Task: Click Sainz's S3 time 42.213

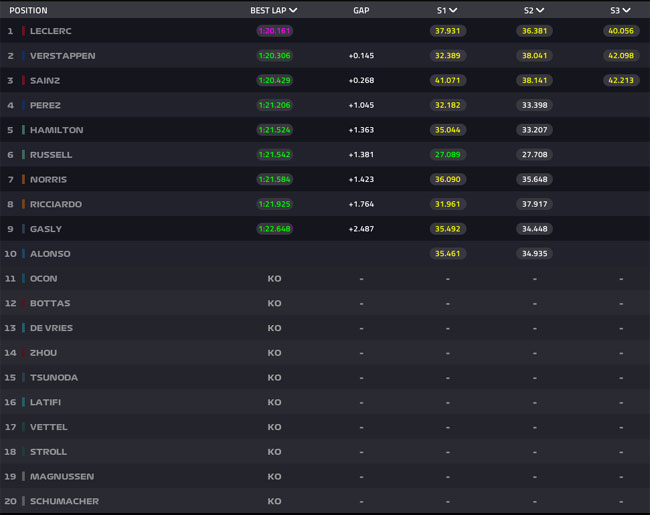Action: pyautogui.click(x=621, y=80)
